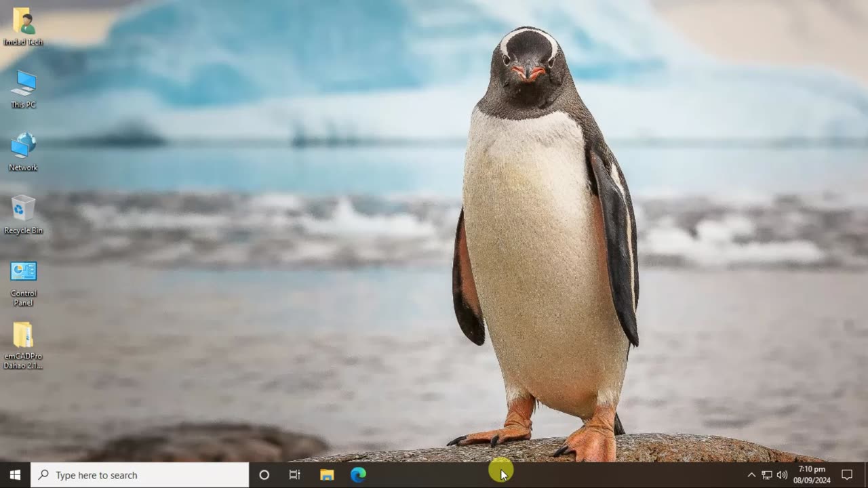Launch File Explorer from the taskbar
868x488 pixels.
click(327, 475)
